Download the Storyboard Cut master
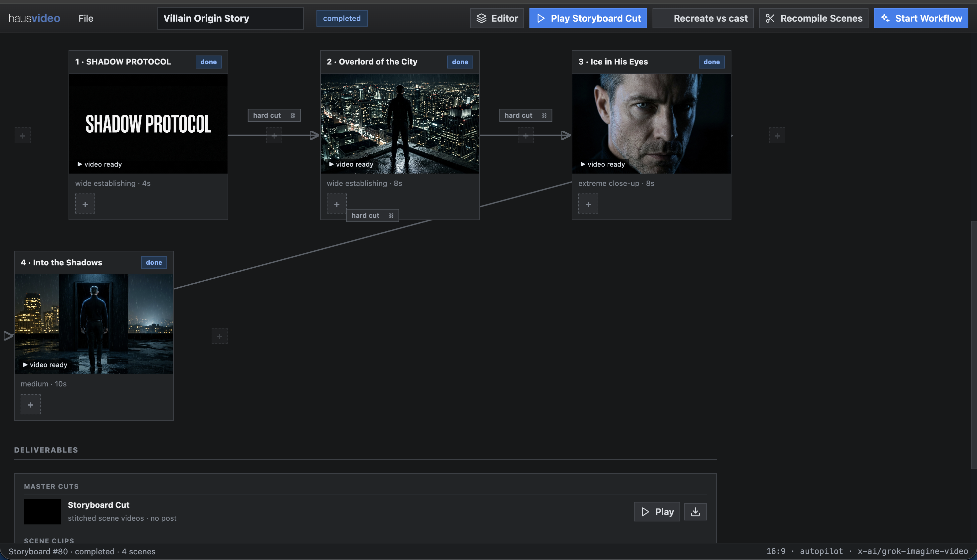Image resolution: width=977 pixels, height=560 pixels. click(695, 512)
